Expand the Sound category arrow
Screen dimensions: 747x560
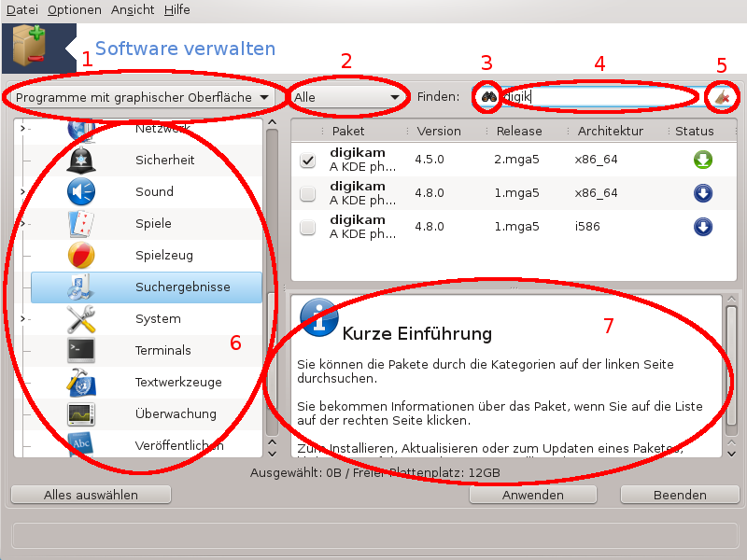[22, 191]
